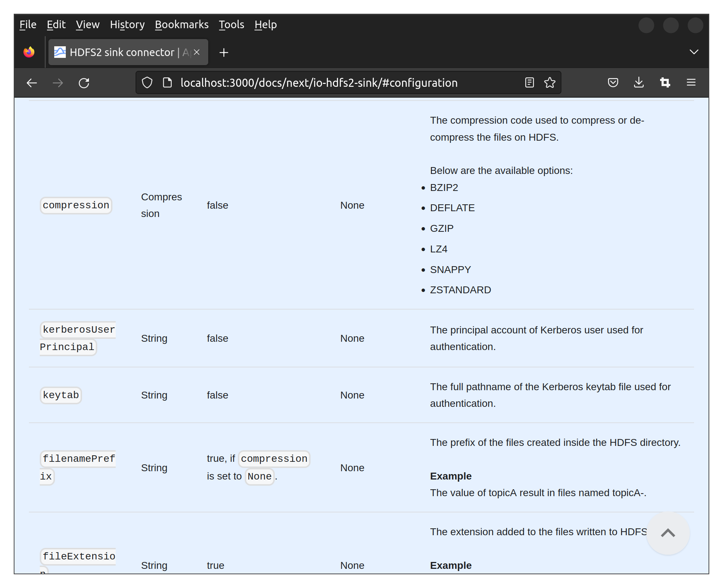This screenshot has height=588, width=723.
Task: Open a new tab with plus button
Action: (224, 52)
